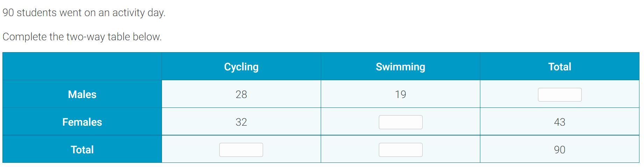The image size is (644, 167).
Task: Select the Total column header
Action: click(560, 67)
